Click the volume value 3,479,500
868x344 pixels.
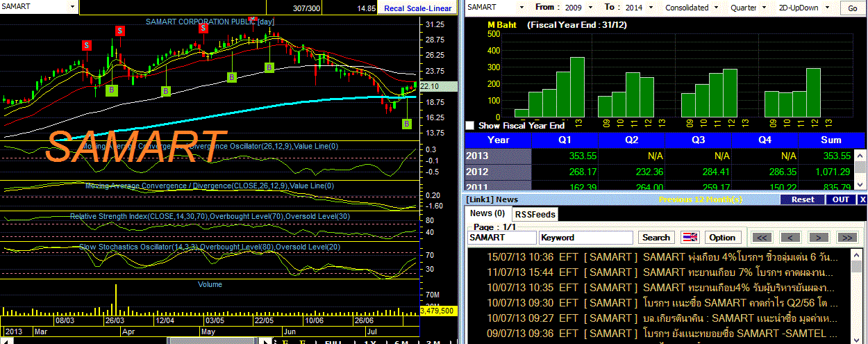pyautogui.click(x=438, y=311)
